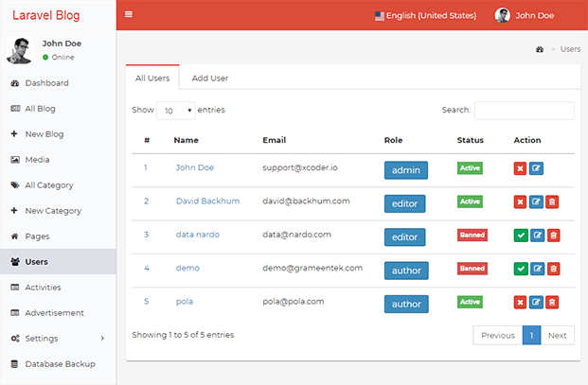The width and height of the screenshot is (588, 385).
Task: Edit data nardo with pencil icon
Action: point(538,236)
